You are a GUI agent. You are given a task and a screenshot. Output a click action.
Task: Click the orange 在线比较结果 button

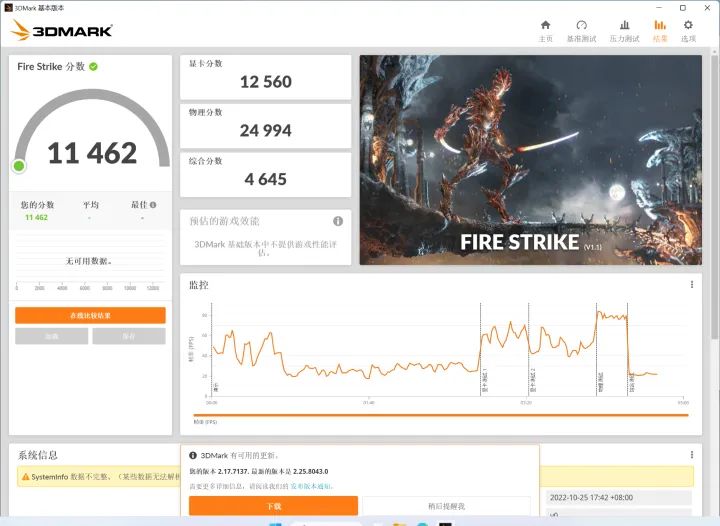coord(90,315)
